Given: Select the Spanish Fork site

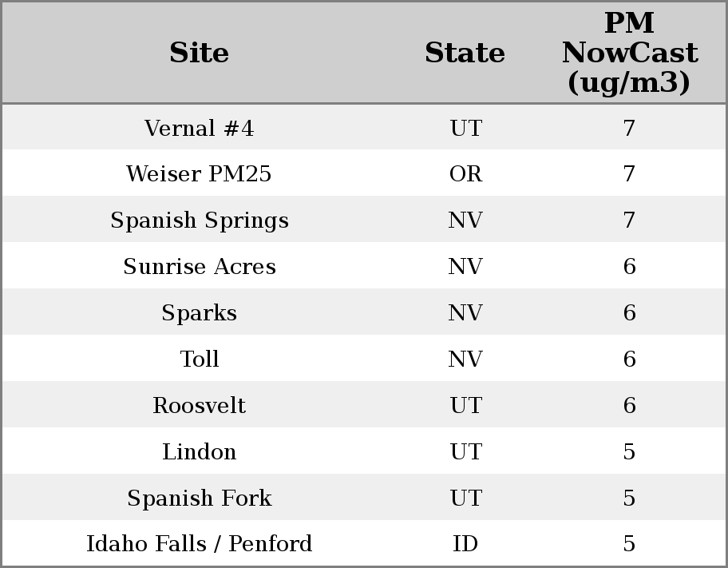Looking at the screenshot, I should click(199, 498).
